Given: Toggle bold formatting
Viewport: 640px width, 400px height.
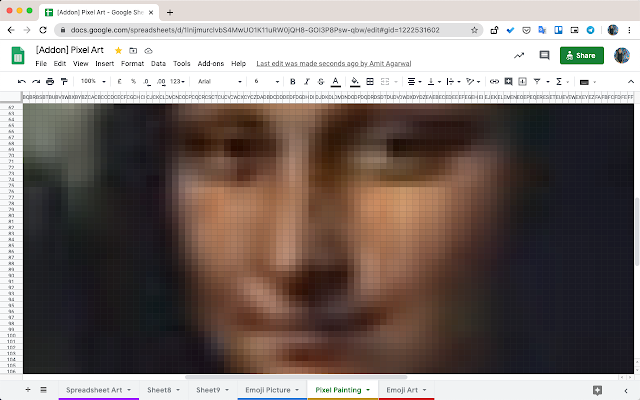Looking at the screenshot, I should point(293,82).
